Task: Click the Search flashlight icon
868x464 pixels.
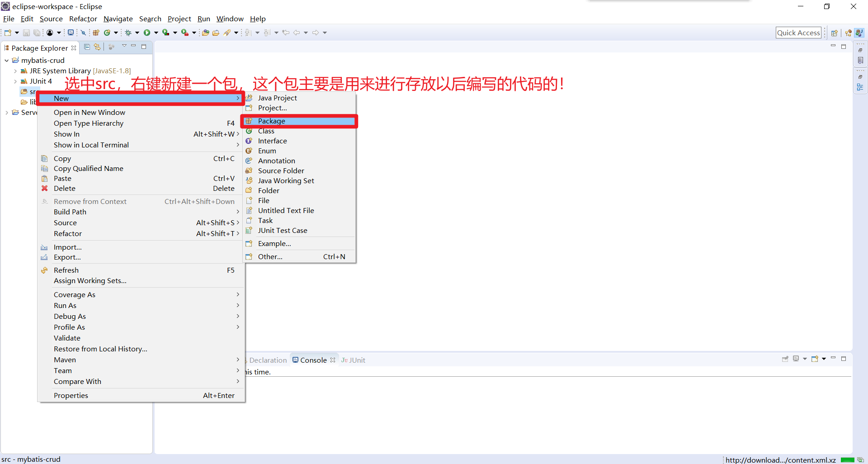Action: pyautogui.click(x=227, y=33)
